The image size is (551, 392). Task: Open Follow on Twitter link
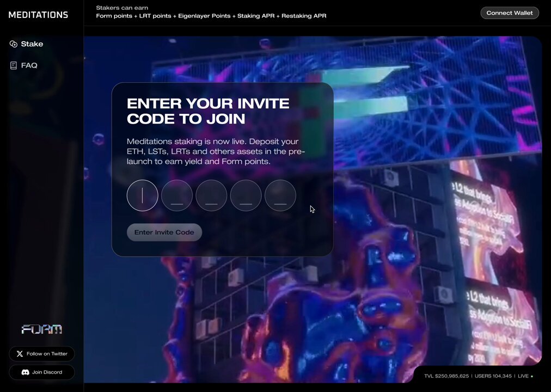pyautogui.click(x=42, y=354)
